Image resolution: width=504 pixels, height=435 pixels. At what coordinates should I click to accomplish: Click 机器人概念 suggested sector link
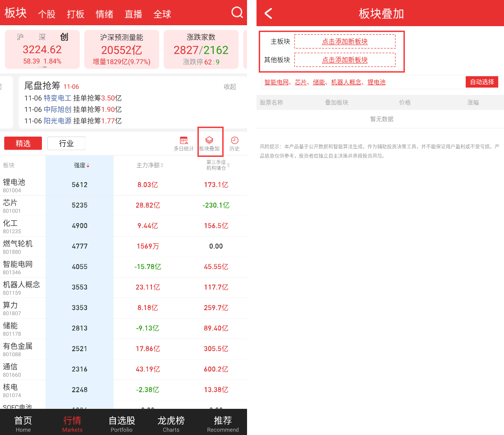tap(346, 82)
